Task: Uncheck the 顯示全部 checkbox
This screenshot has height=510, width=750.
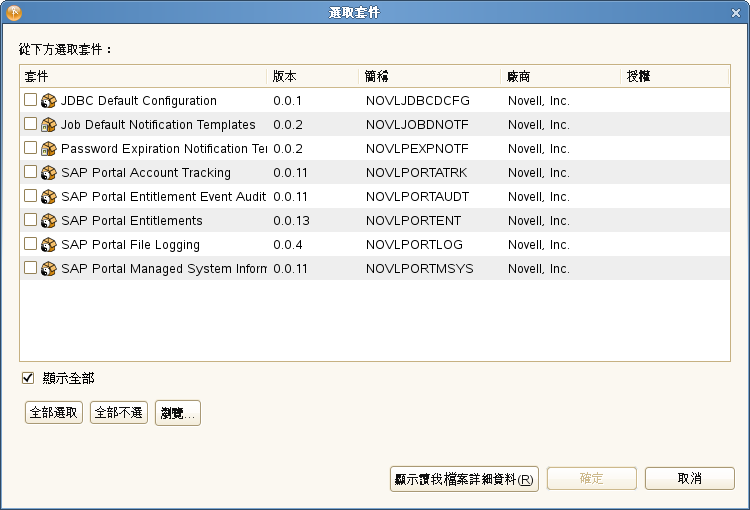Action: pyautogui.click(x=28, y=378)
